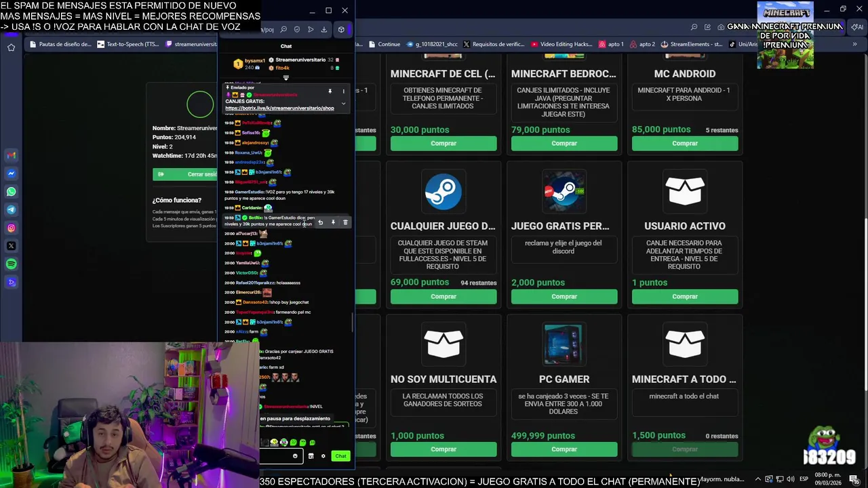Expand the chat leaderboard arrow under bysamx1

(285, 78)
